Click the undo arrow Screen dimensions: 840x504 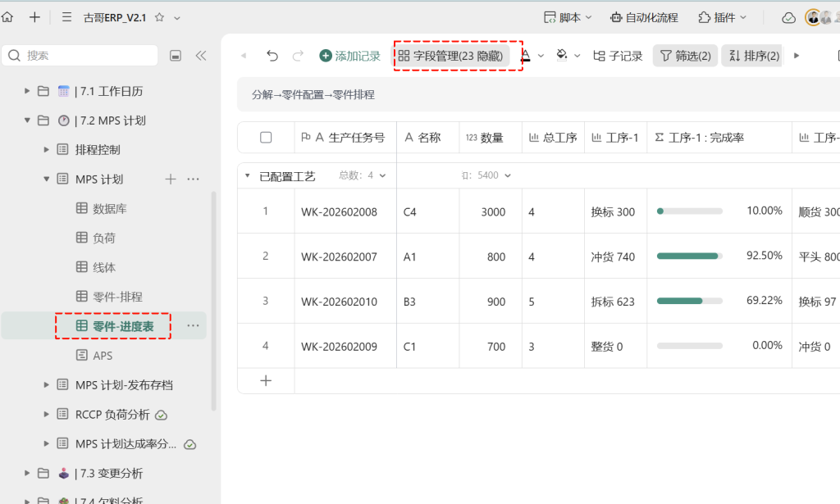tap(272, 56)
